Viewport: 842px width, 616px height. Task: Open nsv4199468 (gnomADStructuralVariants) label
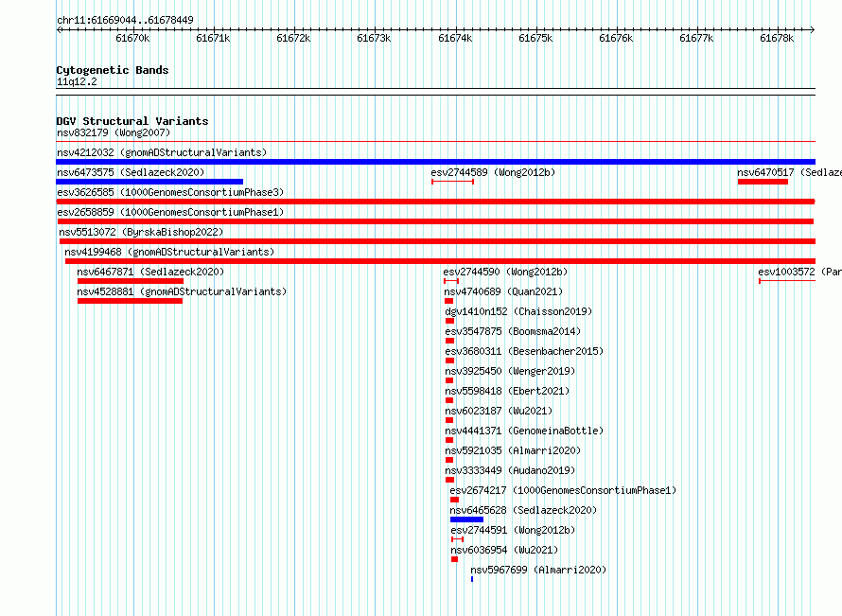(169, 252)
